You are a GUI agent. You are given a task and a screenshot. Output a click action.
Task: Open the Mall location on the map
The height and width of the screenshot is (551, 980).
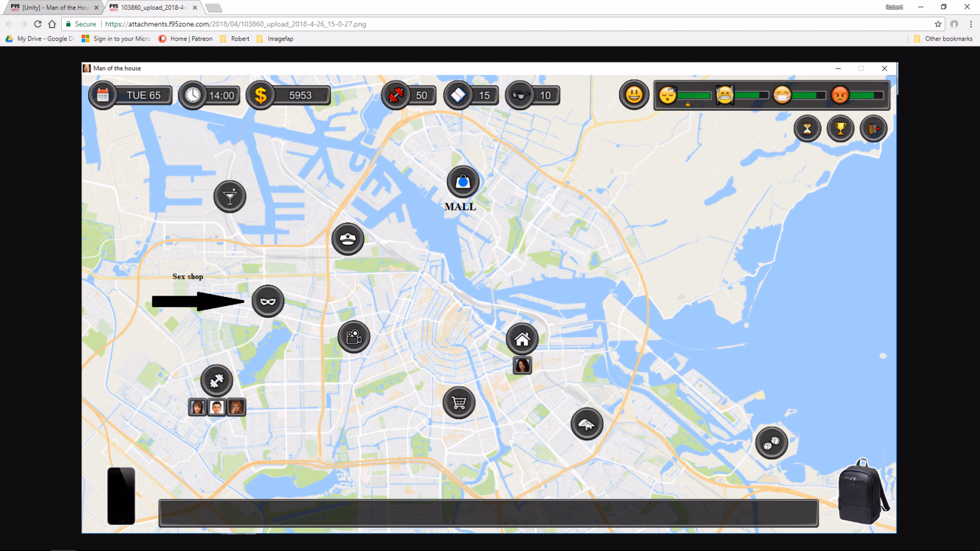point(463,182)
